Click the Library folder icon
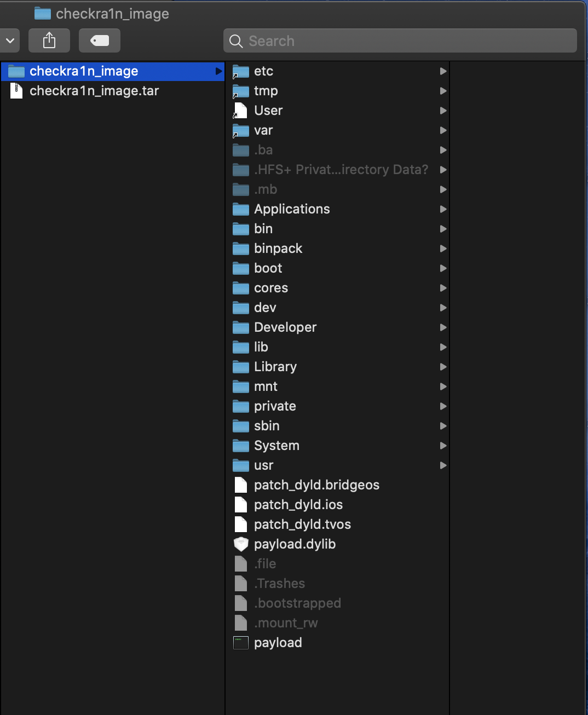The width and height of the screenshot is (588, 715). (241, 367)
